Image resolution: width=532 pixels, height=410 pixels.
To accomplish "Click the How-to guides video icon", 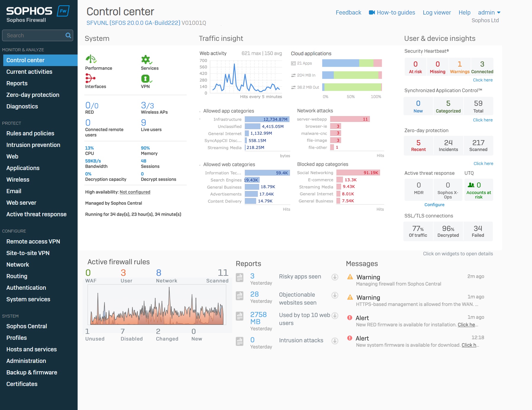I will pos(372,12).
